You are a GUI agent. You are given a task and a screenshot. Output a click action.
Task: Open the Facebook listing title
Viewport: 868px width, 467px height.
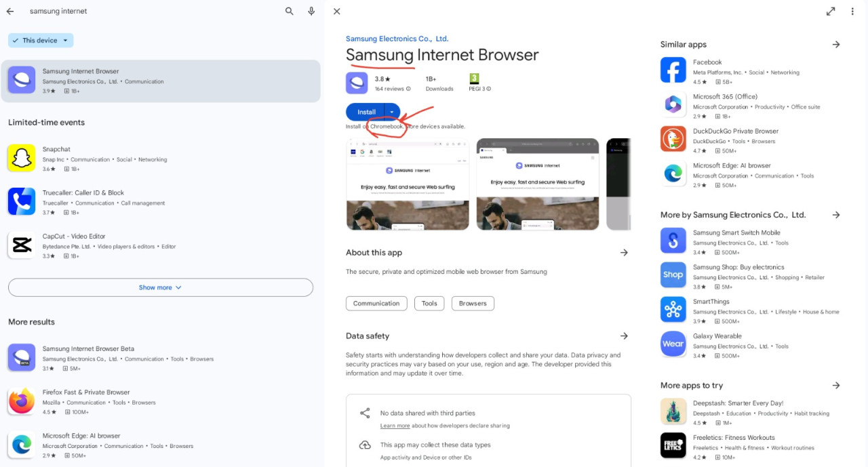707,62
